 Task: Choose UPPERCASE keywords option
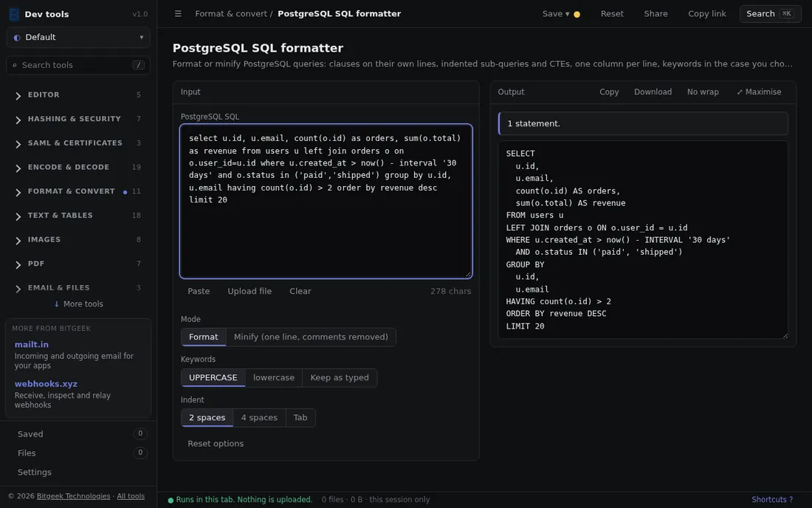[213, 377]
